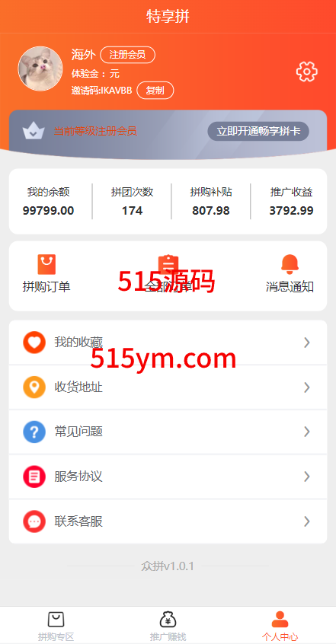Open settings via the gear icon
Viewport: 336px width, 644px height.
[307, 72]
